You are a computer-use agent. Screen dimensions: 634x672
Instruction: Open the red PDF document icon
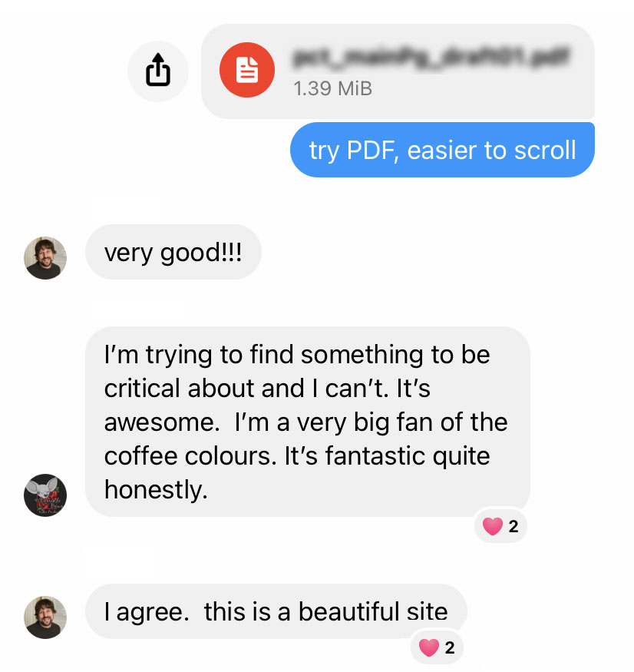[247, 70]
